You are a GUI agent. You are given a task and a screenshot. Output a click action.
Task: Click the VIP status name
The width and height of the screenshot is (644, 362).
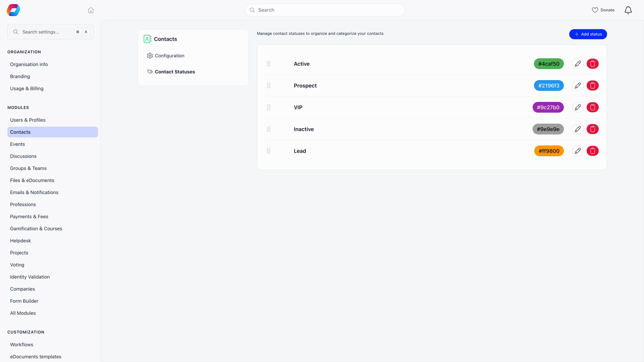298,107
